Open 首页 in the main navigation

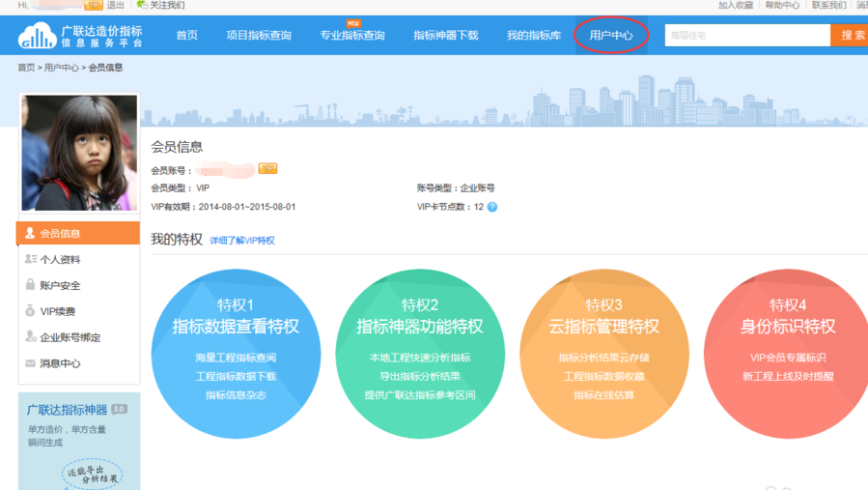[187, 36]
